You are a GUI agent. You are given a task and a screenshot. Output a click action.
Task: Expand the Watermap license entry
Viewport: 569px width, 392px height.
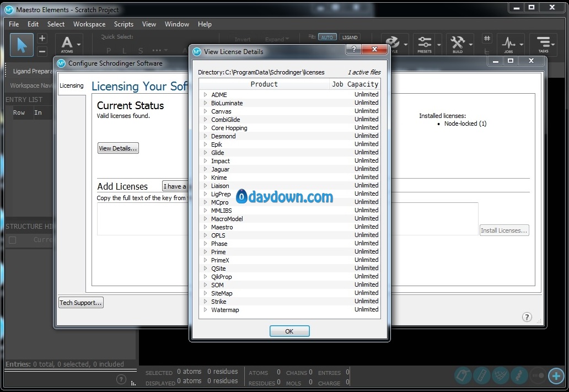[206, 310]
